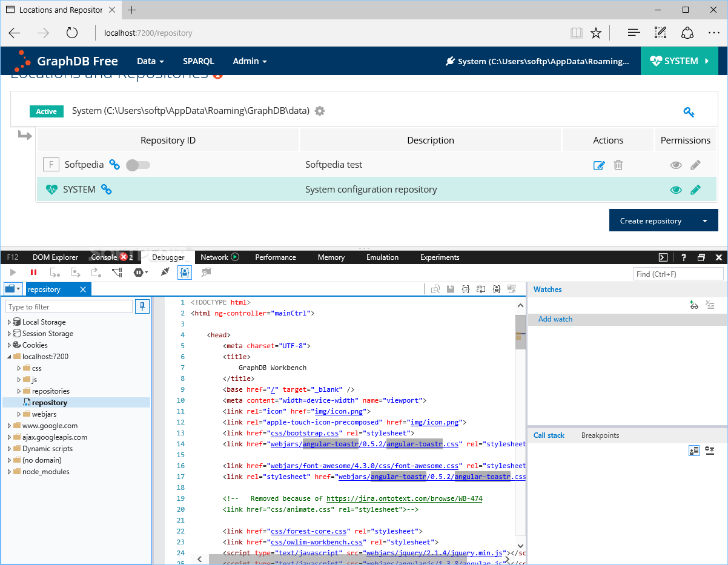Switch to the Network tab
This screenshot has width=728, height=565.
click(220, 257)
